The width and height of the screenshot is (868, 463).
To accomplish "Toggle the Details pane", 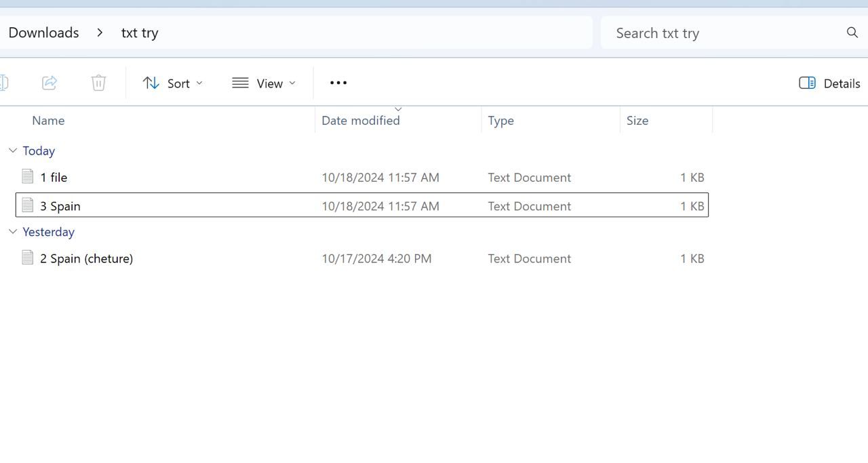I will pos(829,83).
